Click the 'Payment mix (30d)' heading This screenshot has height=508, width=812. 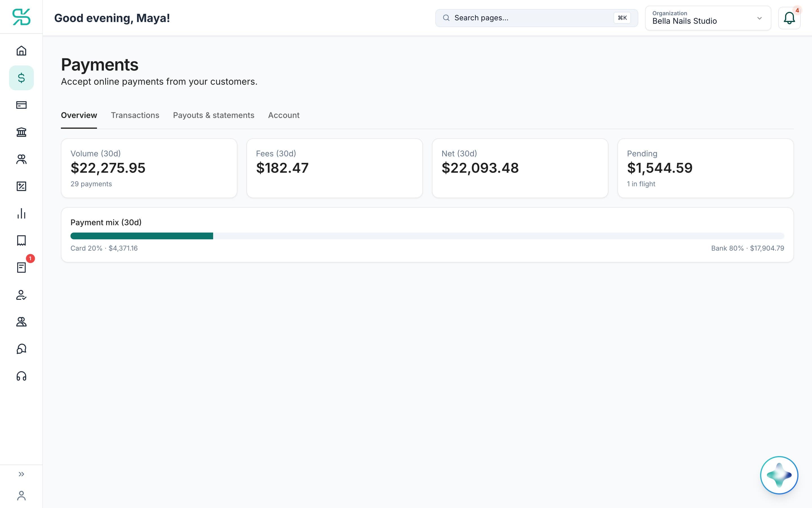[106, 222]
